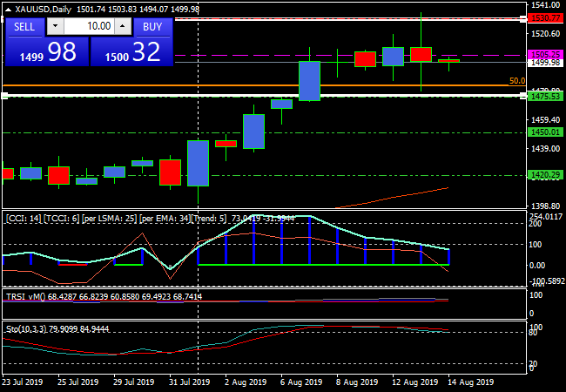Click the BUY button in the one-click trading panel
Screen dimensions: 566x392
click(x=152, y=27)
